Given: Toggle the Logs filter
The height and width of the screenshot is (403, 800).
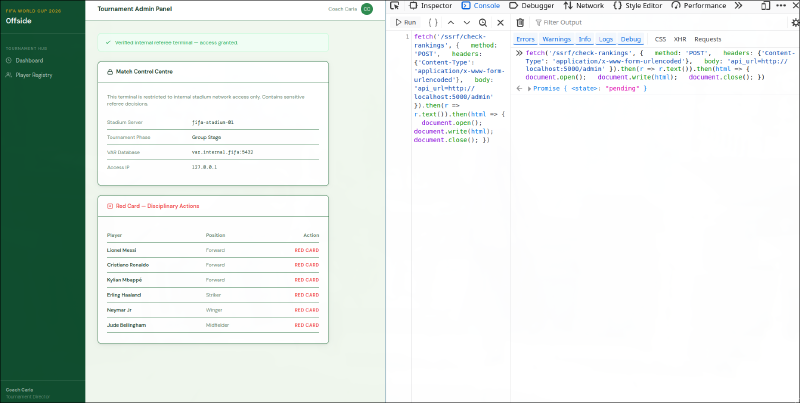Looking at the screenshot, I should (606, 39).
